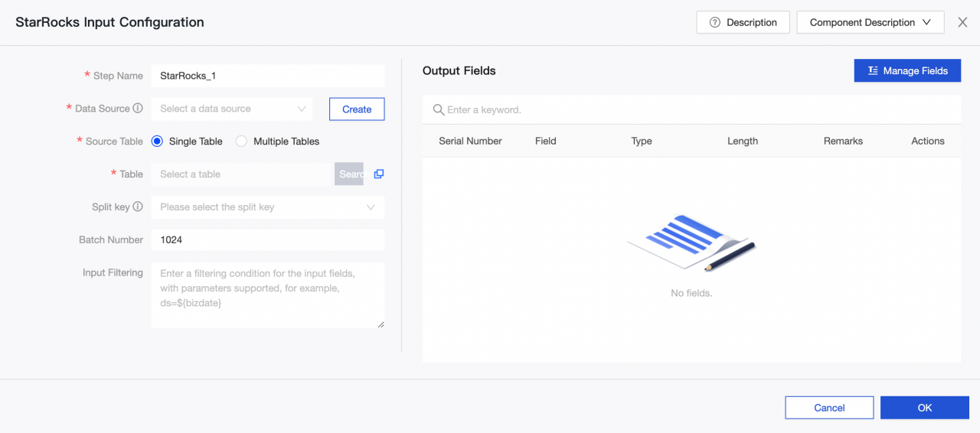This screenshot has height=433, width=980.
Task: Click the question mark icon in Description
Action: point(715,23)
